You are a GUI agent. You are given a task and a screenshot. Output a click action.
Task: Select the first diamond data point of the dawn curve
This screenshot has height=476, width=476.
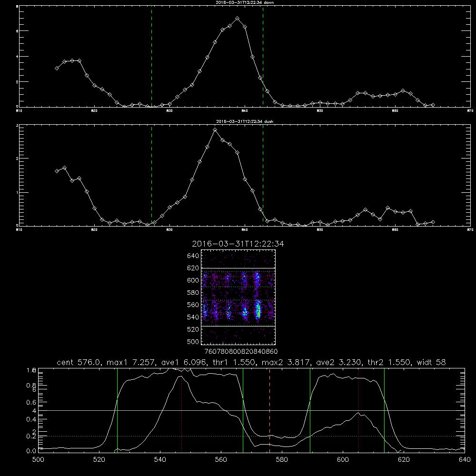pos(57,68)
